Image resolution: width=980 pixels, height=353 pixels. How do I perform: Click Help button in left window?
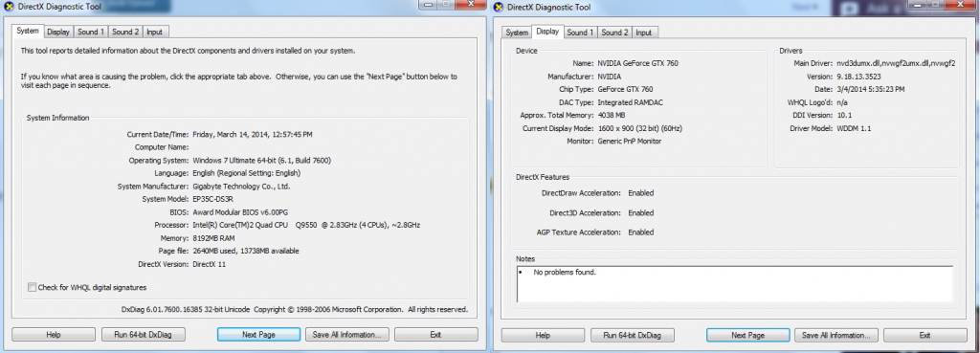pos(54,334)
